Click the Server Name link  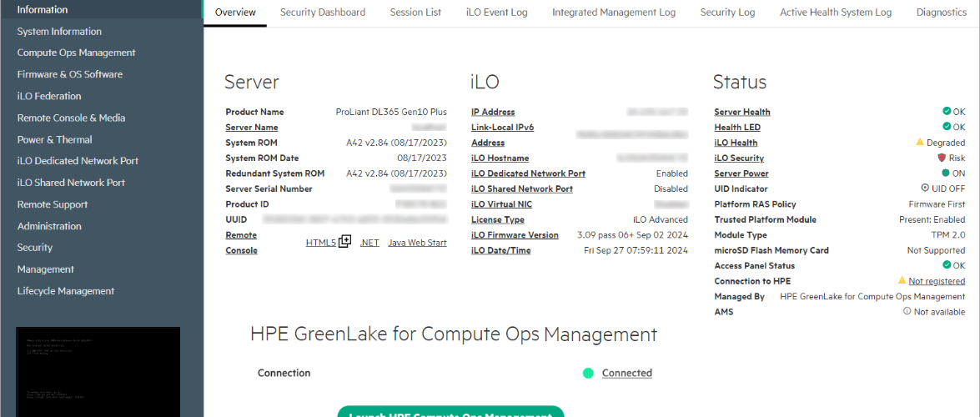252,128
